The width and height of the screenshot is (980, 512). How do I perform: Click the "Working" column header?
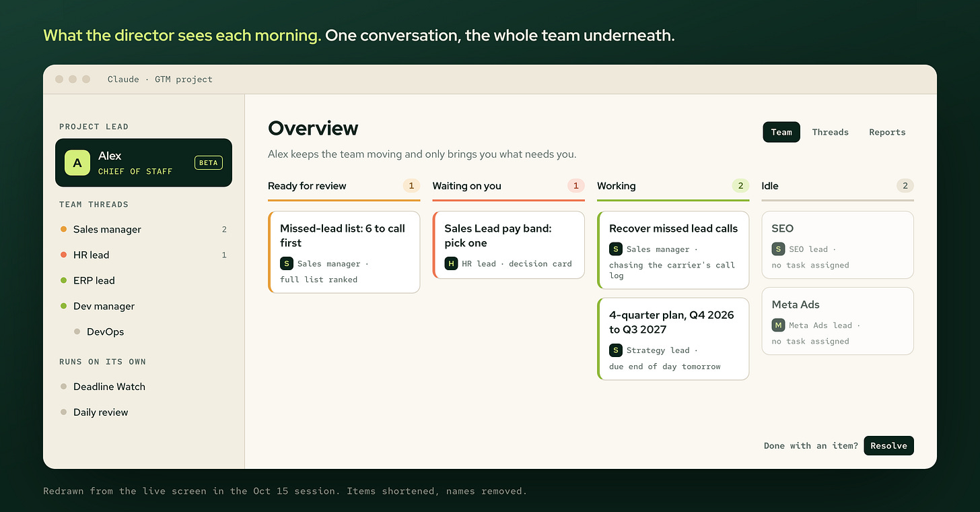click(x=616, y=186)
